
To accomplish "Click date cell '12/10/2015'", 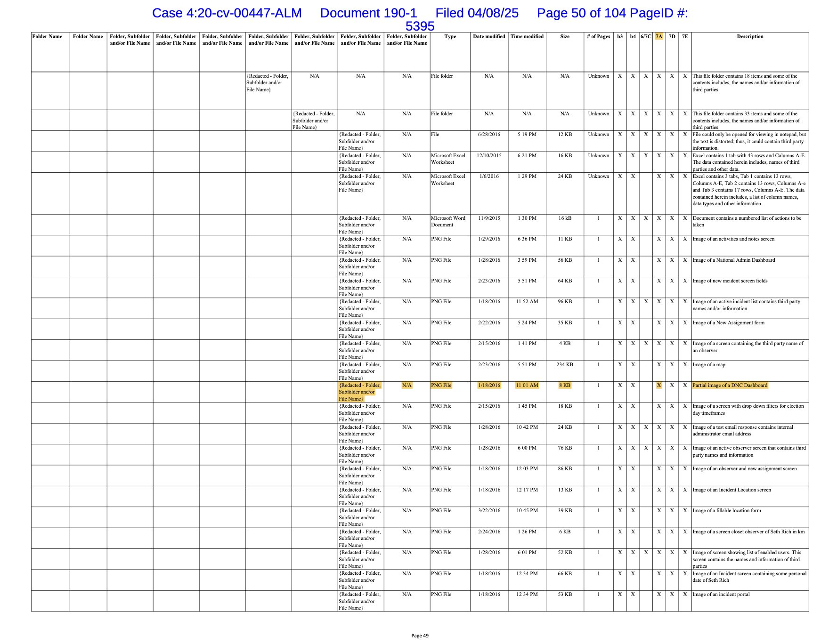I will (x=489, y=156).
